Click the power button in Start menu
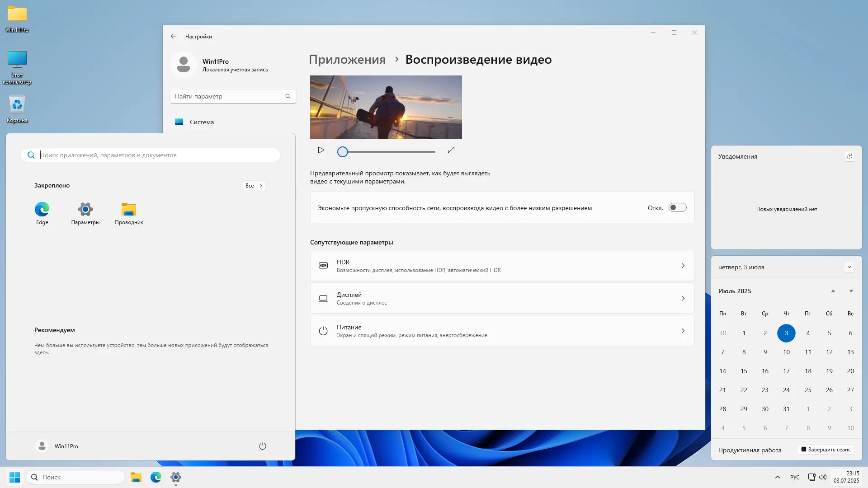868x488 pixels. click(262, 446)
